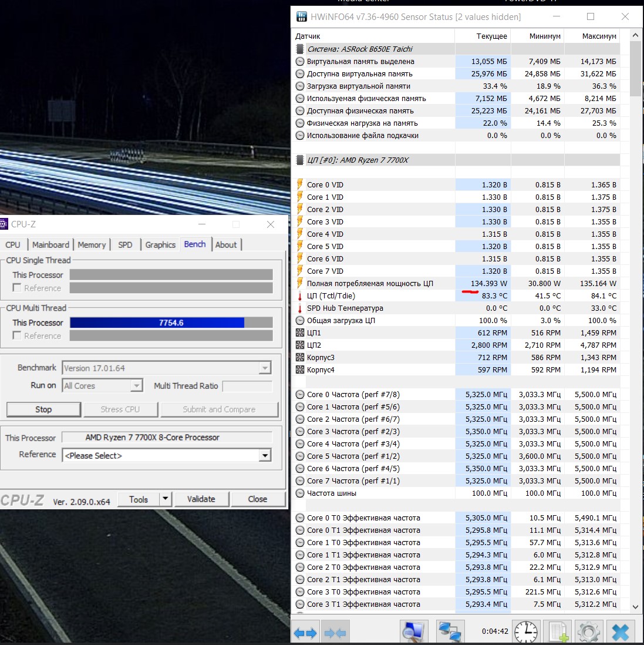Expand the Tools button dropdown arrow

click(x=166, y=499)
